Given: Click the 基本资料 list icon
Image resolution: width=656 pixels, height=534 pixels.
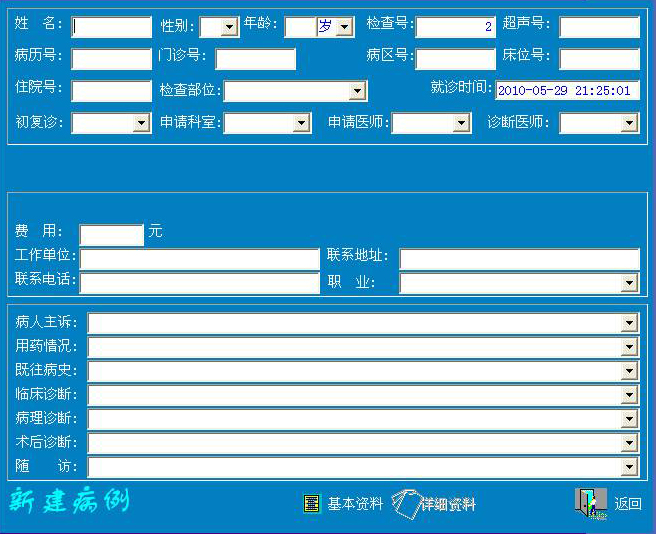Looking at the screenshot, I should tap(312, 504).
